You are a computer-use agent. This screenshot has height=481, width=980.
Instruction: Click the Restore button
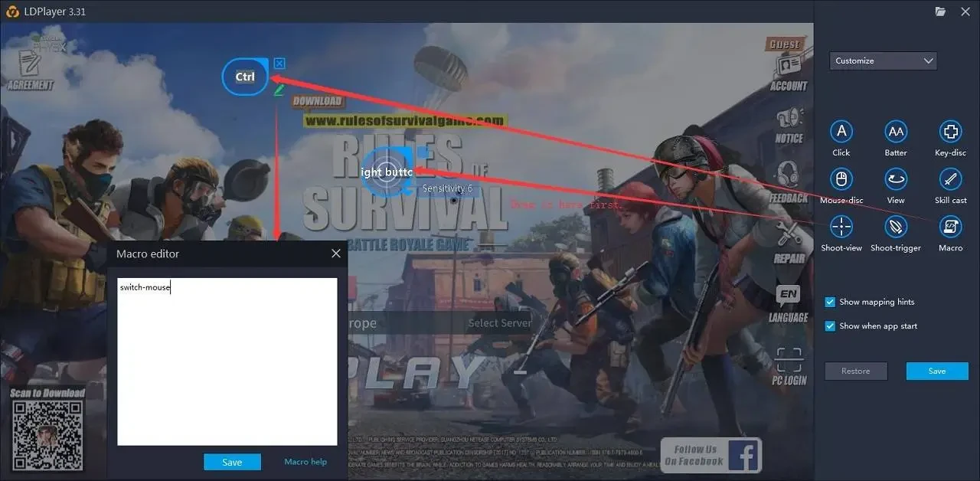(x=856, y=371)
